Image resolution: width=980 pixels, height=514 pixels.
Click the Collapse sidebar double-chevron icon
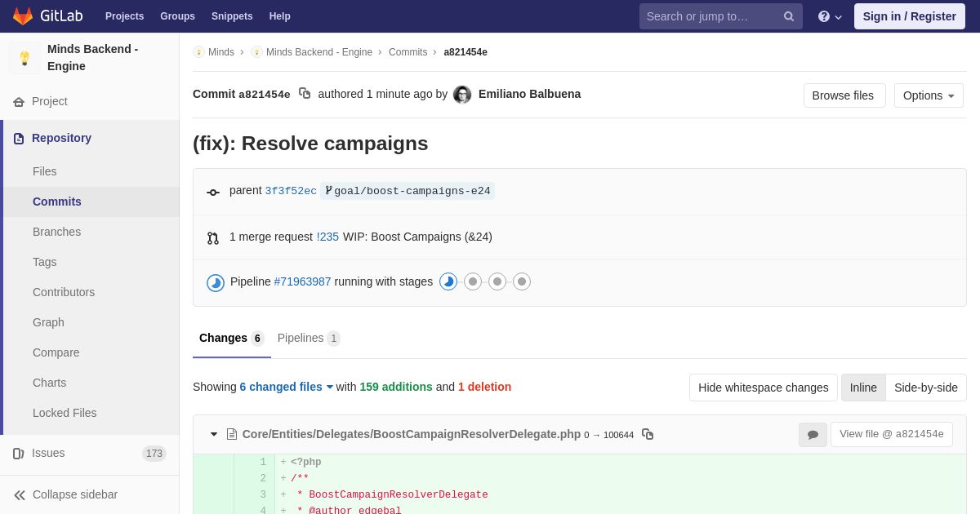coord(20,495)
